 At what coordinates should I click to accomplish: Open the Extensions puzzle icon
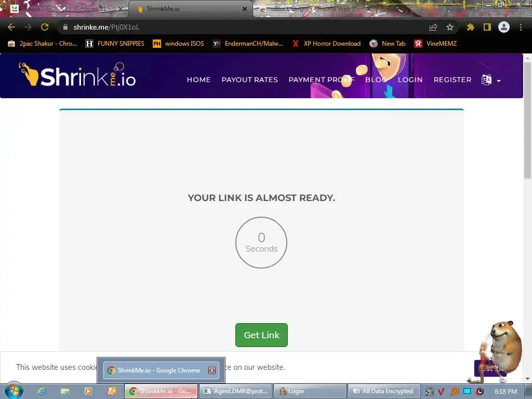coord(470,27)
